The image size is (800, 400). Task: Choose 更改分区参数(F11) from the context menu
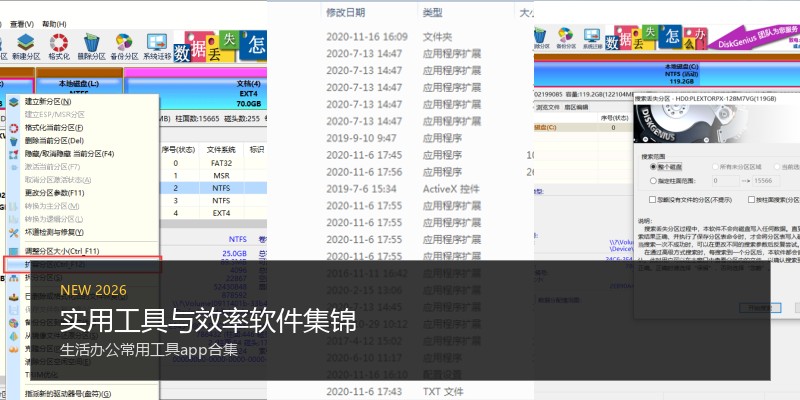pyautogui.click(x=55, y=193)
